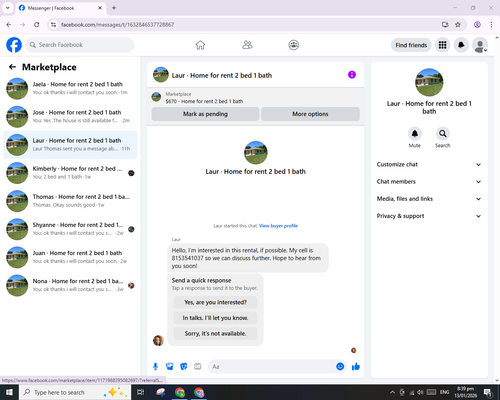The height and width of the screenshot is (400, 500).
Task: Open Kimberly's Home for rent conversation
Action: [70, 173]
